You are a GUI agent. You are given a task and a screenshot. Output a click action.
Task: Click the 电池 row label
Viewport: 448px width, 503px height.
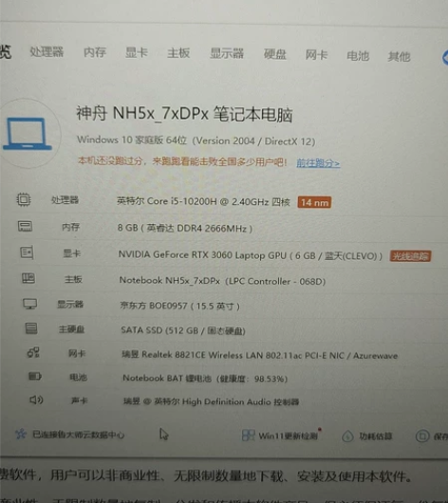click(78, 377)
